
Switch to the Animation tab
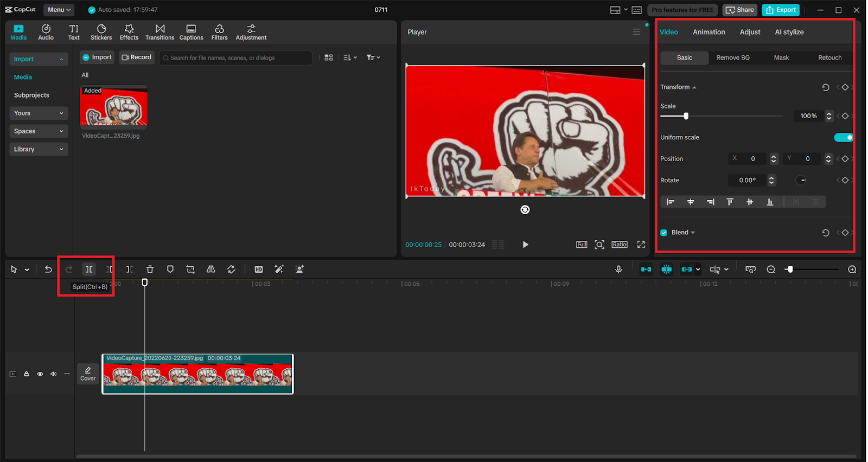[709, 32]
